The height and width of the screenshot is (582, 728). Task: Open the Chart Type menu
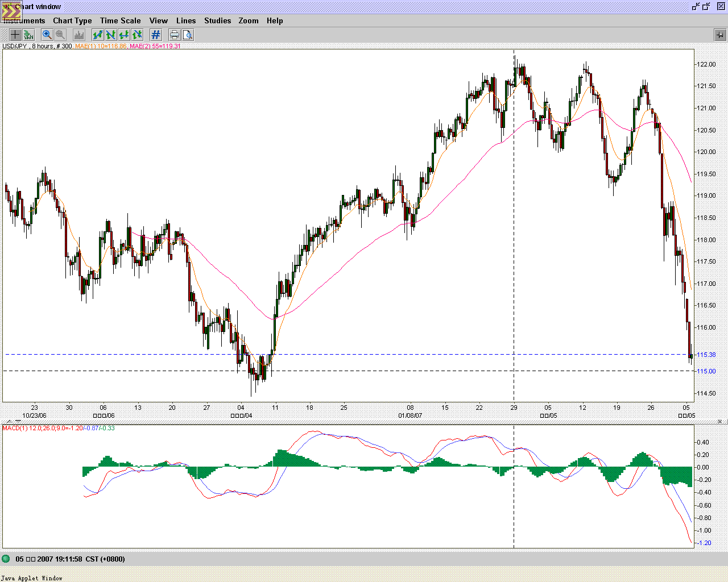tap(72, 20)
